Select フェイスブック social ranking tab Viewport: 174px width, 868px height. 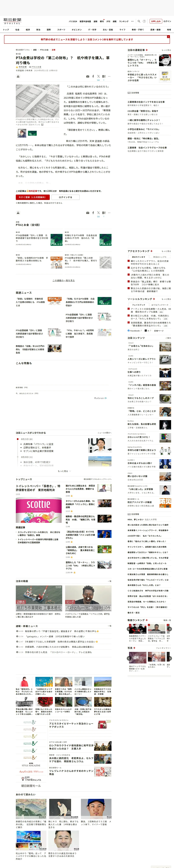point(138,305)
